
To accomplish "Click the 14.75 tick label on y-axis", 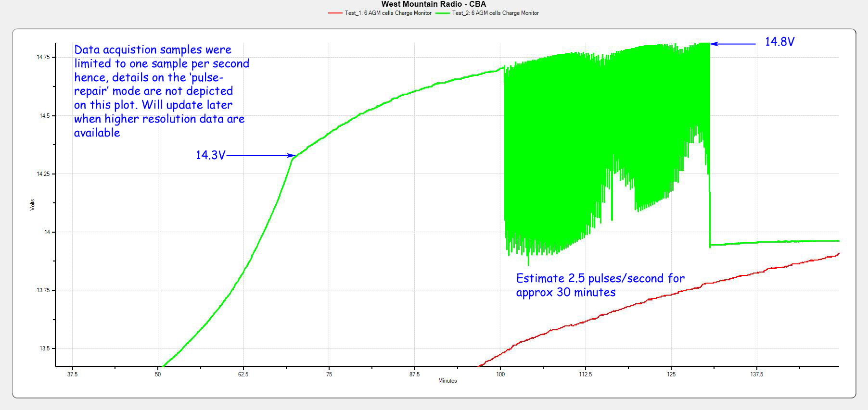I will 43,57.
